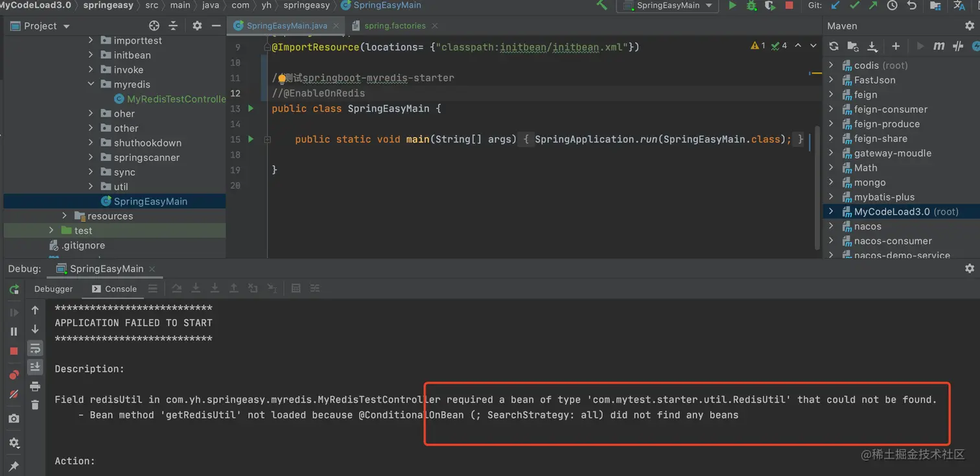Click the intention lightbulb on line 11

[x=282, y=78]
